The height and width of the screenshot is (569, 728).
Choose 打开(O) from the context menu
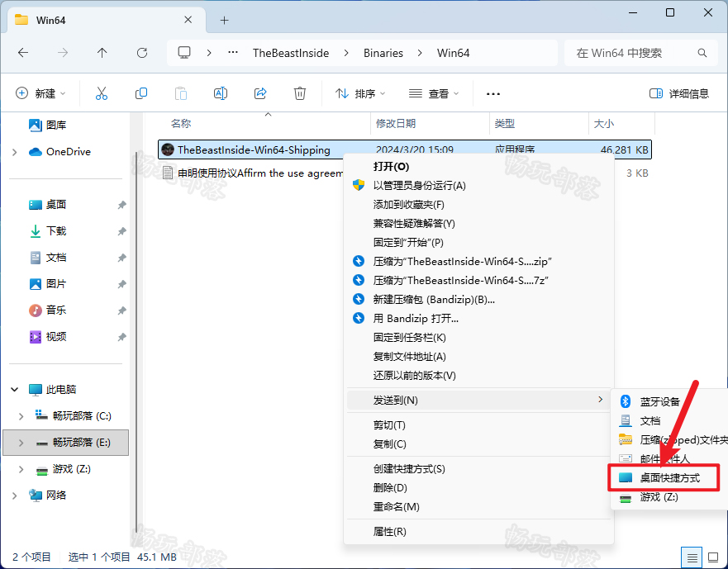pyautogui.click(x=478, y=167)
